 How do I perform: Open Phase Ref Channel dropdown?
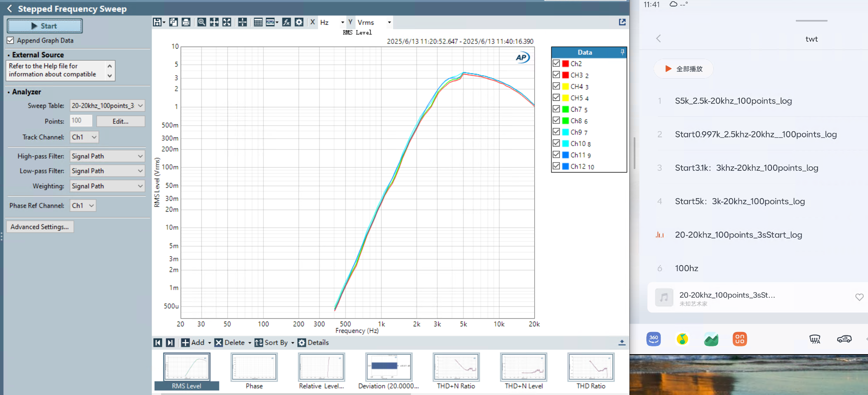[x=83, y=206]
